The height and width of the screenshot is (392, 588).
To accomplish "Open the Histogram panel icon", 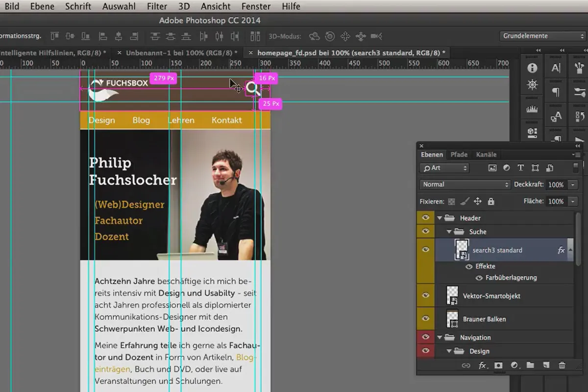I will (x=532, y=109).
